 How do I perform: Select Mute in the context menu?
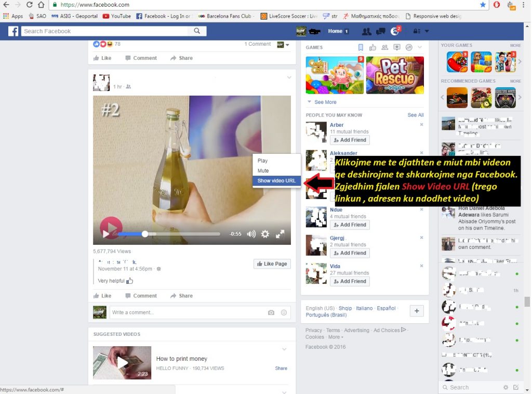click(276, 170)
